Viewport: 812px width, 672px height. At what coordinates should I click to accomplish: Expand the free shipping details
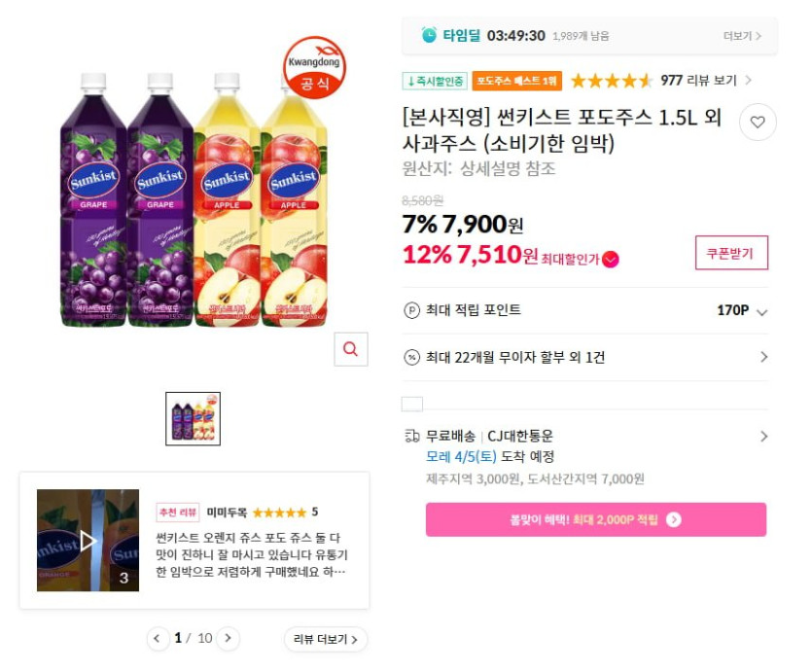(763, 436)
